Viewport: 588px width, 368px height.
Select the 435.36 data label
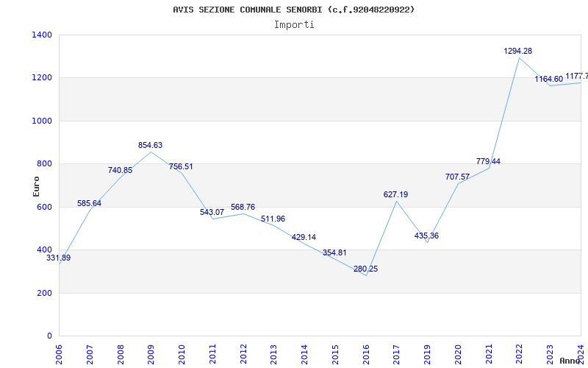tap(426, 236)
